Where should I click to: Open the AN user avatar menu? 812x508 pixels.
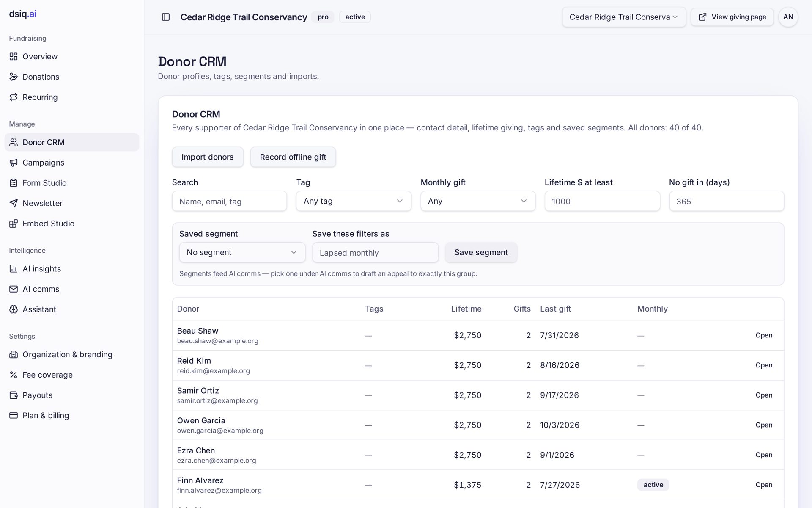click(x=788, y=17)
